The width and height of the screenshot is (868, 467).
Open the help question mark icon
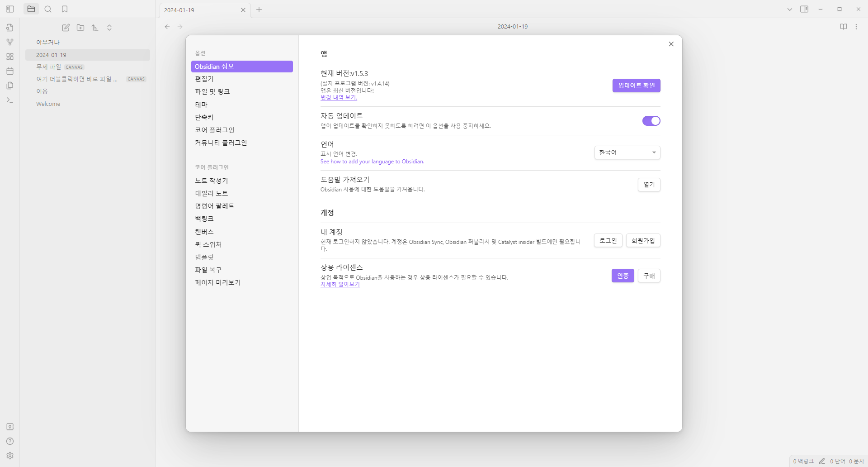10,441
